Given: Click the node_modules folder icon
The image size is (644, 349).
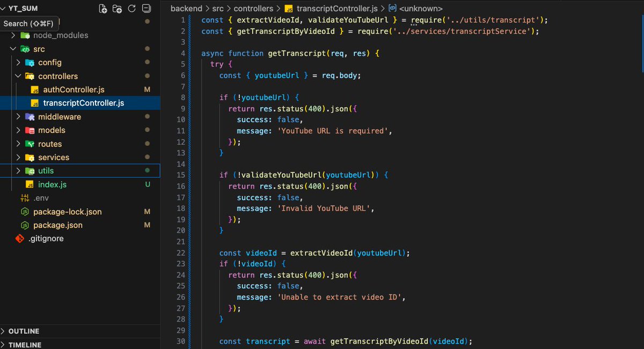Looking at the screenshot, I should pyautogui.click(x=25, y=35).
